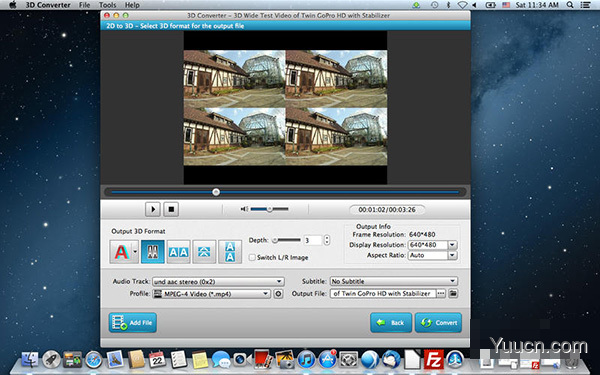The image size is (600, 375).
Task: Click the Wi-Fi status icon in menu bar
Action: (x=463, y=5)
